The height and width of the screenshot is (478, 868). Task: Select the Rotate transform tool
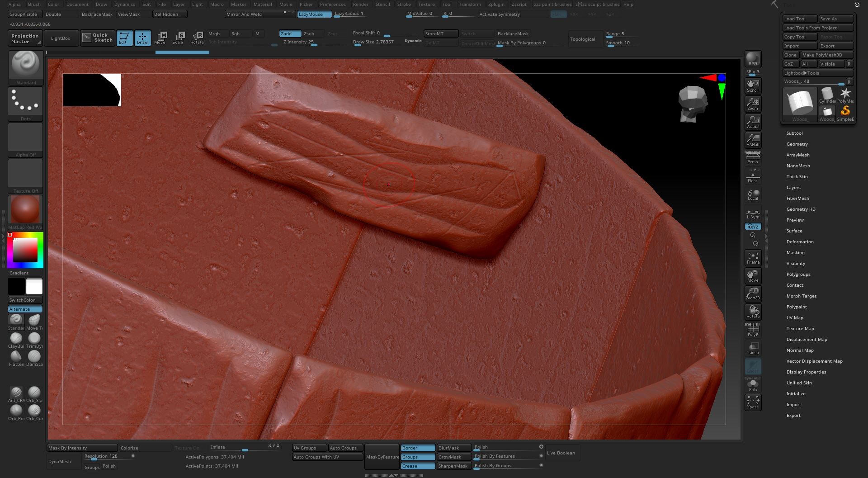point(197,38)
